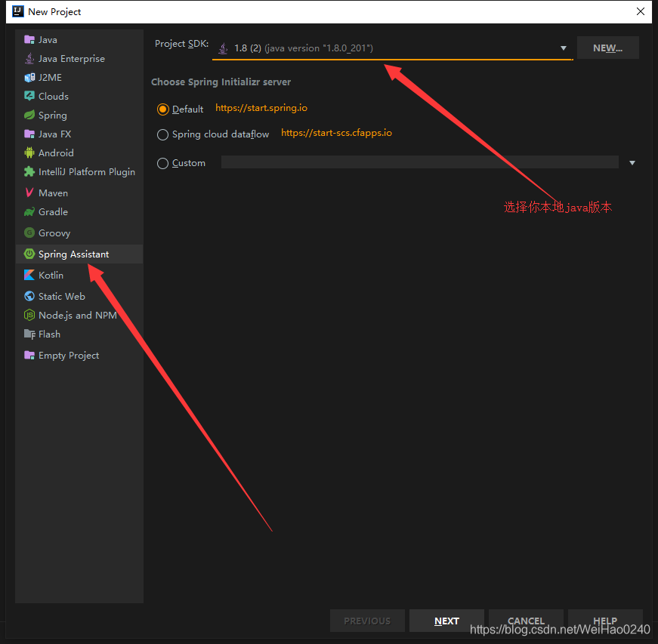Image resolution: width=658 pixels, height=644 pixels.
Task: Select Static Web project type
Action: coord(79,296)
